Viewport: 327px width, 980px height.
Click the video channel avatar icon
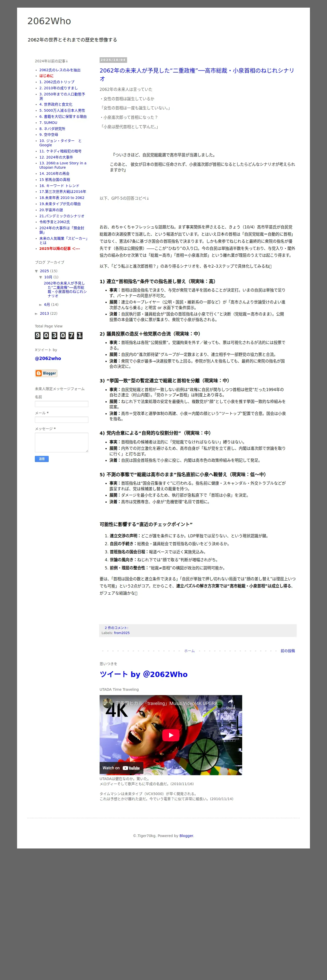(108, 703)
